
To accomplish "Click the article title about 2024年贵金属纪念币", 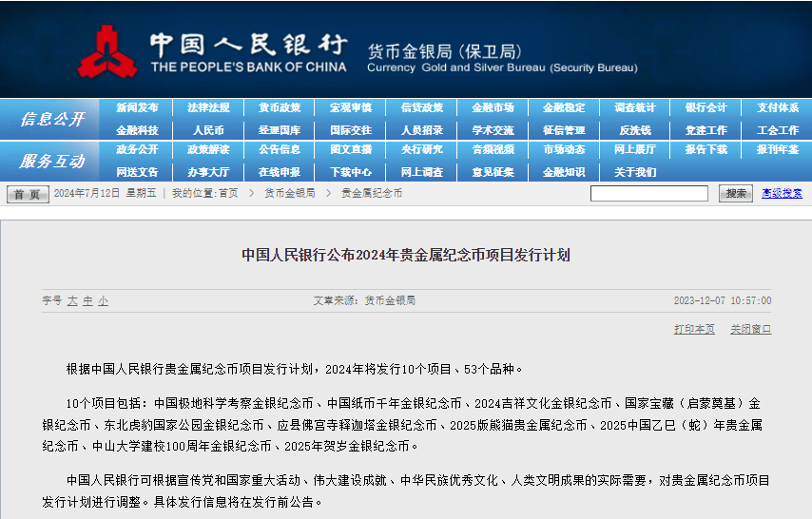I will click(406, 255).
